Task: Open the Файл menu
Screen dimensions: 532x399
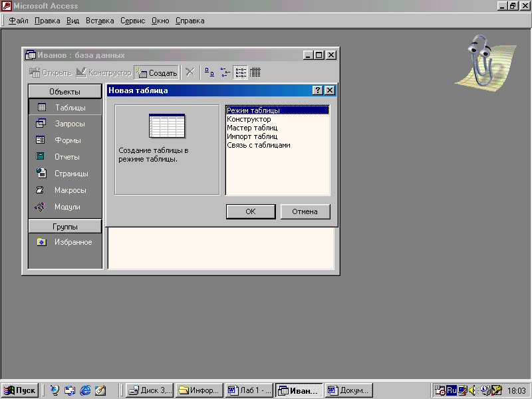Action: point(19,21)
